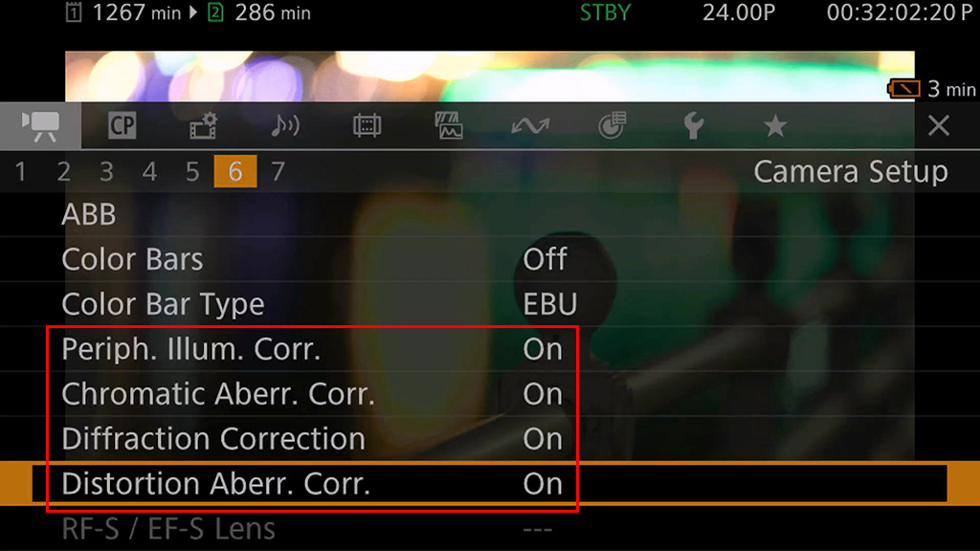Select the ABB menu entry
The image size is (980, 551).
(x=490, y=214)
